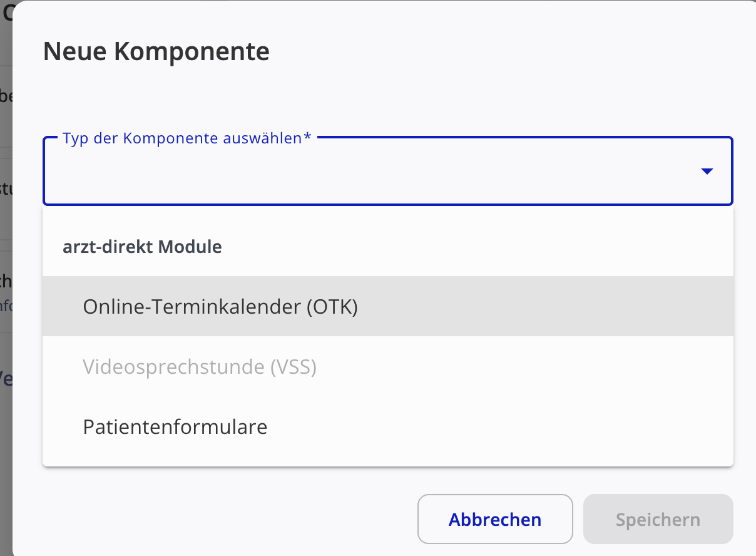Click the required asterisk in the field label

[307, 137]
